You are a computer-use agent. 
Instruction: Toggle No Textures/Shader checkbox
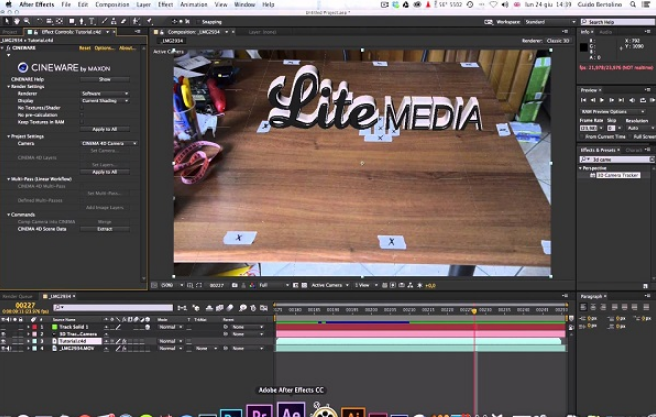82,107
